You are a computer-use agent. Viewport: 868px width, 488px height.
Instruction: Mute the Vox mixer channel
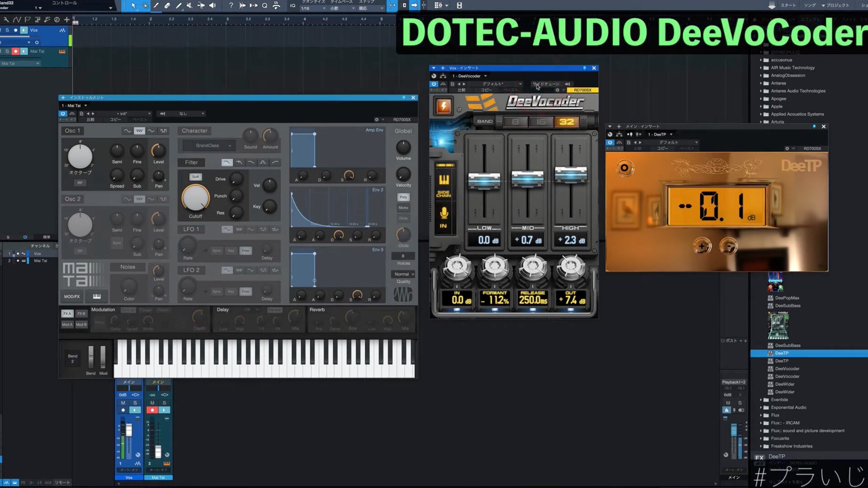[x=123, y=403]
